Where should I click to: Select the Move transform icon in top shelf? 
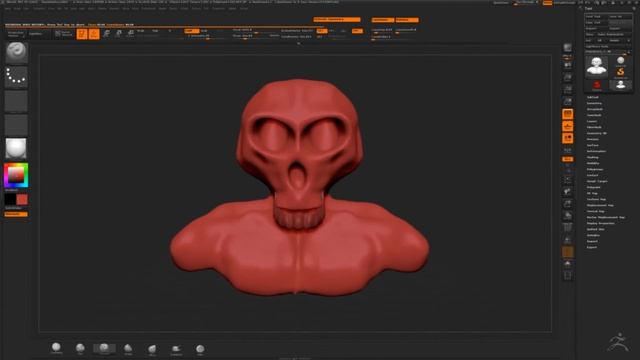[106, 33]
